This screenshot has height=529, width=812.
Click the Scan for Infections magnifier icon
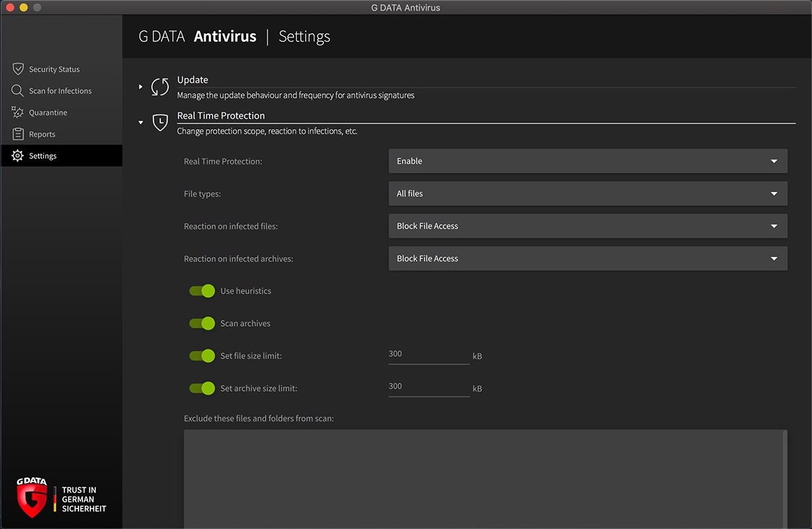(x=18, y=91)
